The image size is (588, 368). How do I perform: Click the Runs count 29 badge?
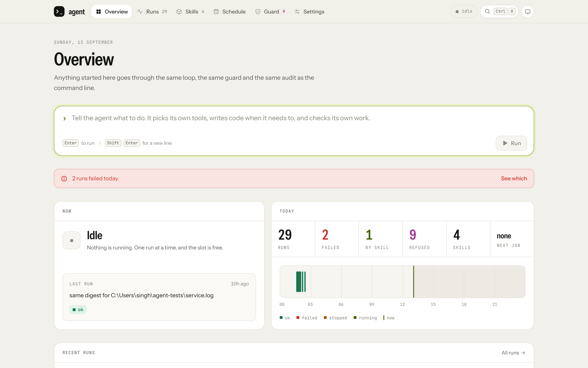click(165, 12)
